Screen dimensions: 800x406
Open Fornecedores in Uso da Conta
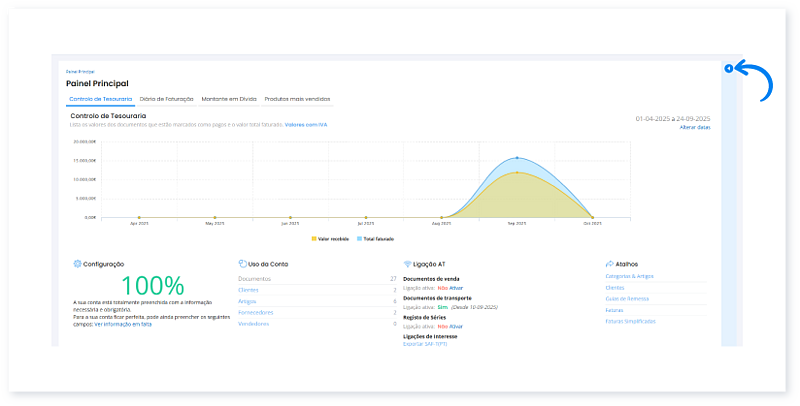[256, 312]
